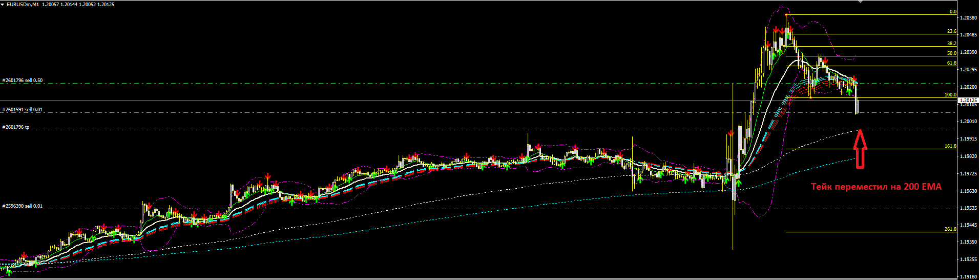The width and height of the screenshot is (980, 280).
Task: Click the 0.0 Fibonacci level label
Action: click(953, 12)
